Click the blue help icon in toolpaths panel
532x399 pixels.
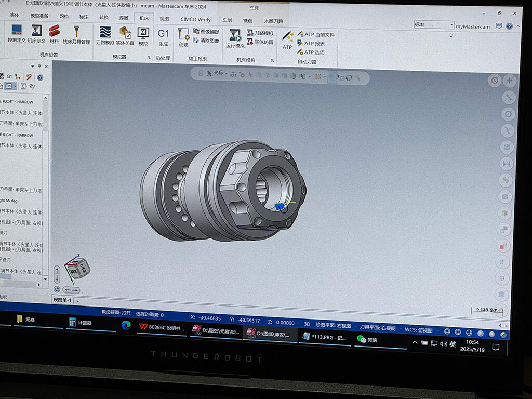click(x=40, y=78)
